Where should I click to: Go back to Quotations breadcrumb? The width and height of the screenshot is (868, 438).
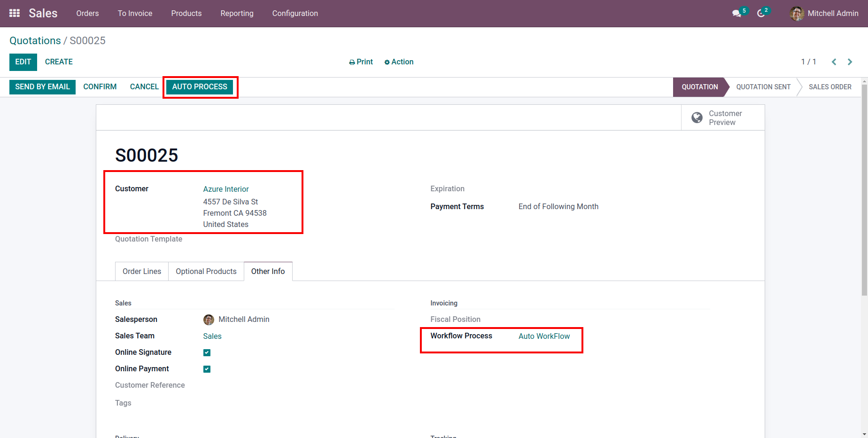coord(35,40)
